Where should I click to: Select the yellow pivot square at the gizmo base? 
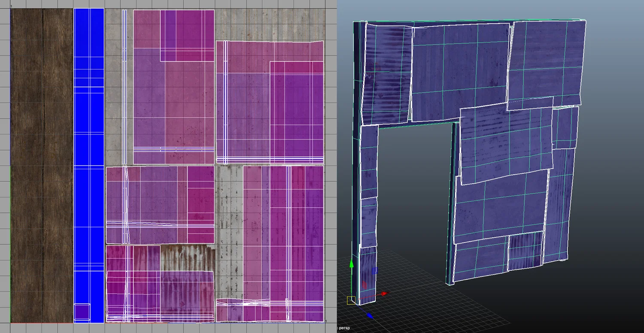point(351,300)
